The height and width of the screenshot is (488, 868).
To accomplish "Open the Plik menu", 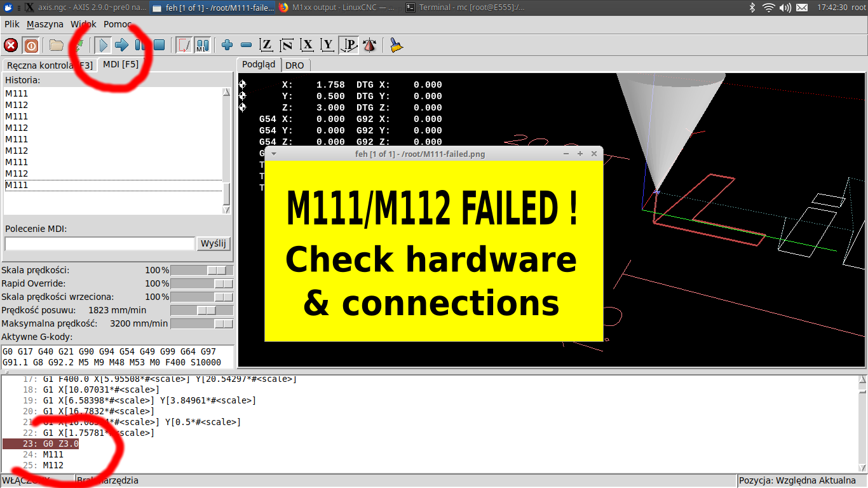I will [12, 24].
